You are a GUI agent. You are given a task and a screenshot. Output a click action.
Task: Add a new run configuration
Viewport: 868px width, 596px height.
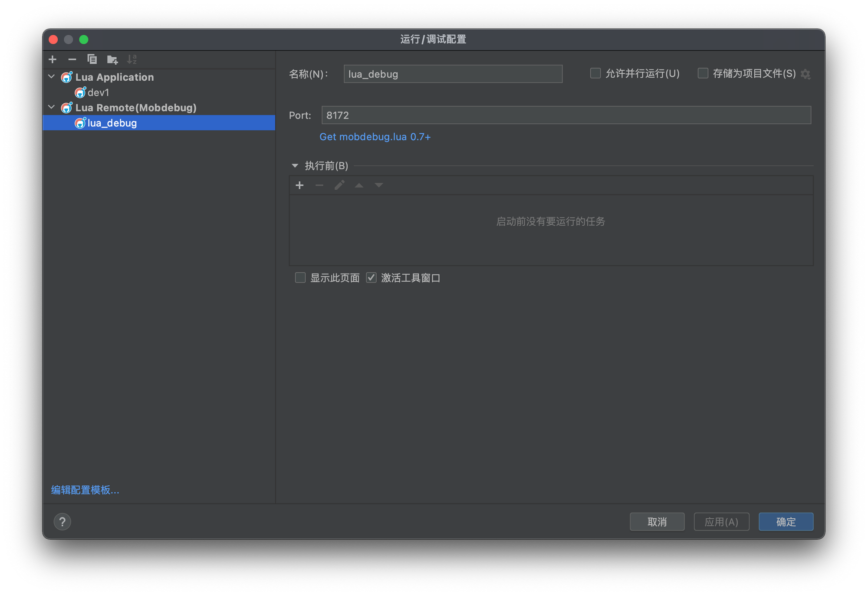tap(53, 59)
